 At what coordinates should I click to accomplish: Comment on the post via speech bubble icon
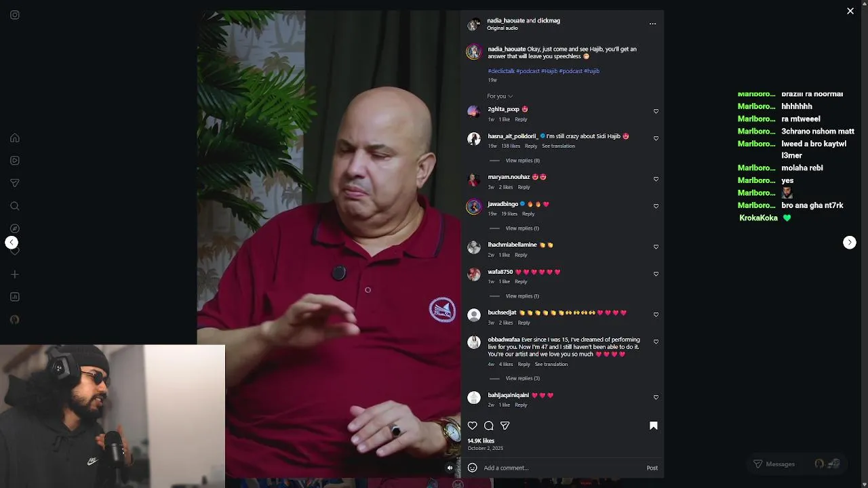click(488, 426)
